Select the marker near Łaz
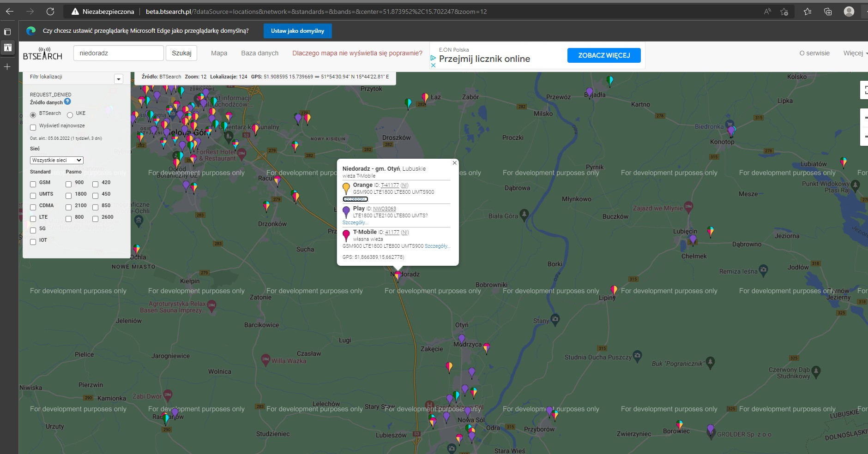Screen dimensions: 868x454 [425, 97]
